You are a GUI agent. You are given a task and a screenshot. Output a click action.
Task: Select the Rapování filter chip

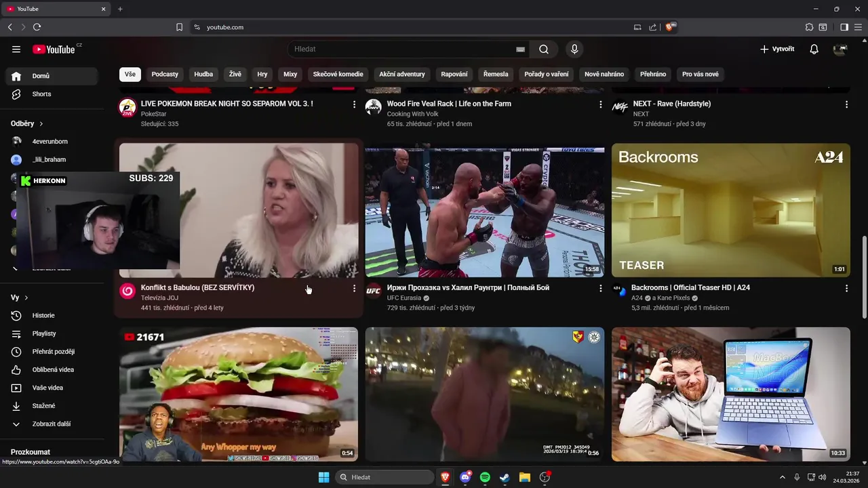tap(454, 74)
